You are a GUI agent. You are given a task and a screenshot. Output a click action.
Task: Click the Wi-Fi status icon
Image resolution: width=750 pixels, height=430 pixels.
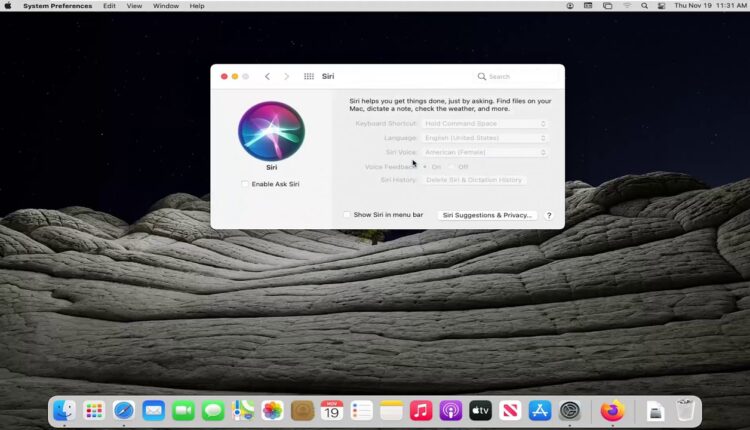627,6
